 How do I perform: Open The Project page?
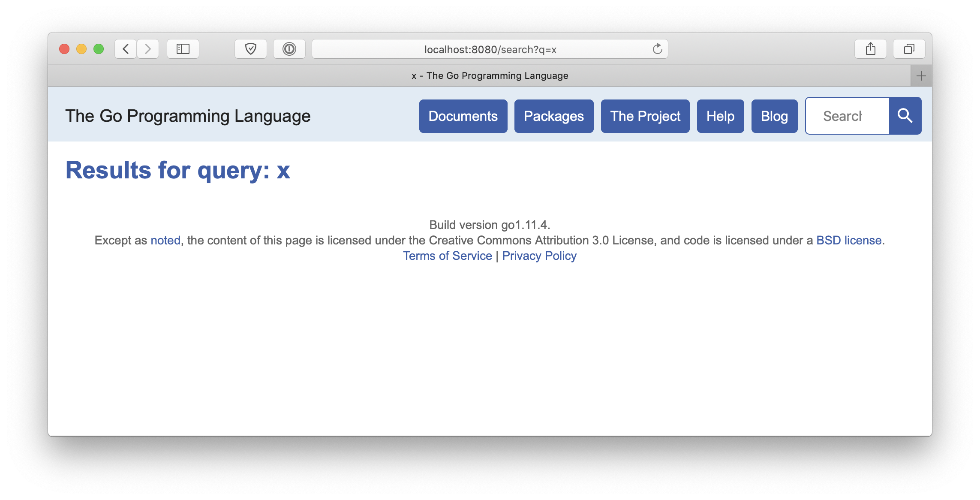(x=645, y=116)
